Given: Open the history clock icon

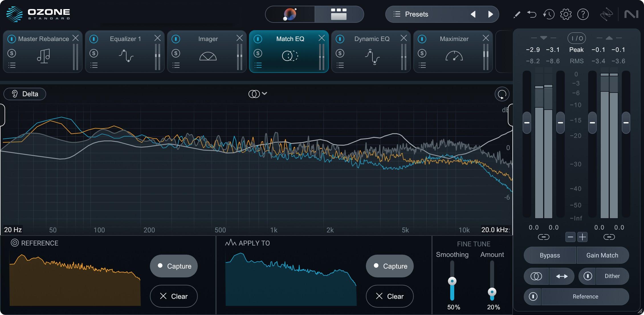Looking at the screenshot, I should point(549,14).
